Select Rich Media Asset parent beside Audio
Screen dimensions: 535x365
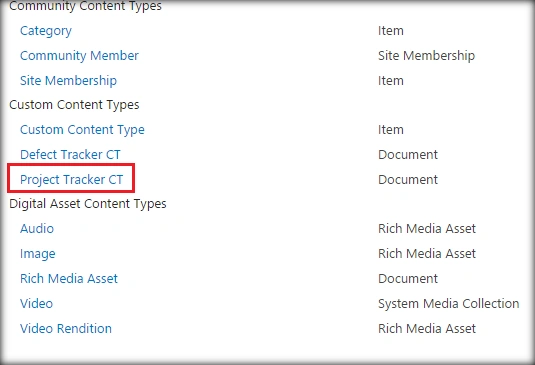[x=427, y=229]
